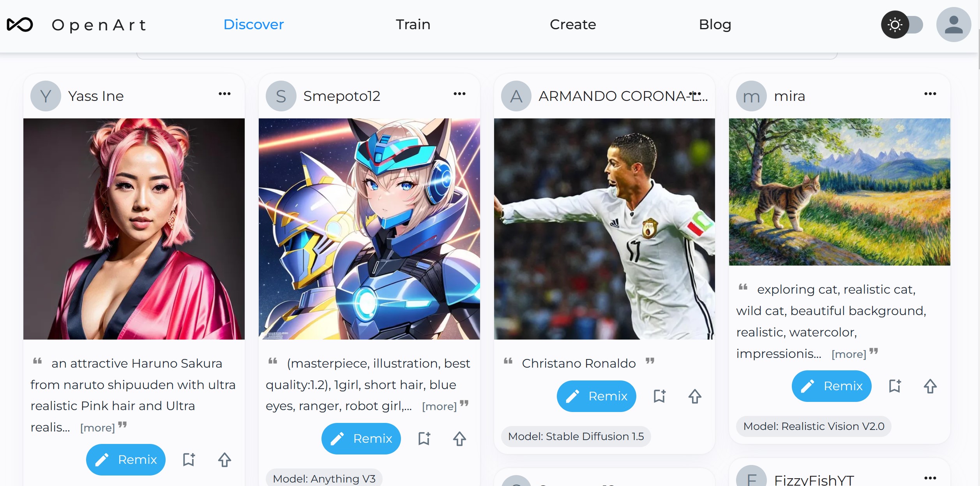Bookmark Yass Ine's Haruno Sakura image
980x486 pixels.
(x=189, y=460)
